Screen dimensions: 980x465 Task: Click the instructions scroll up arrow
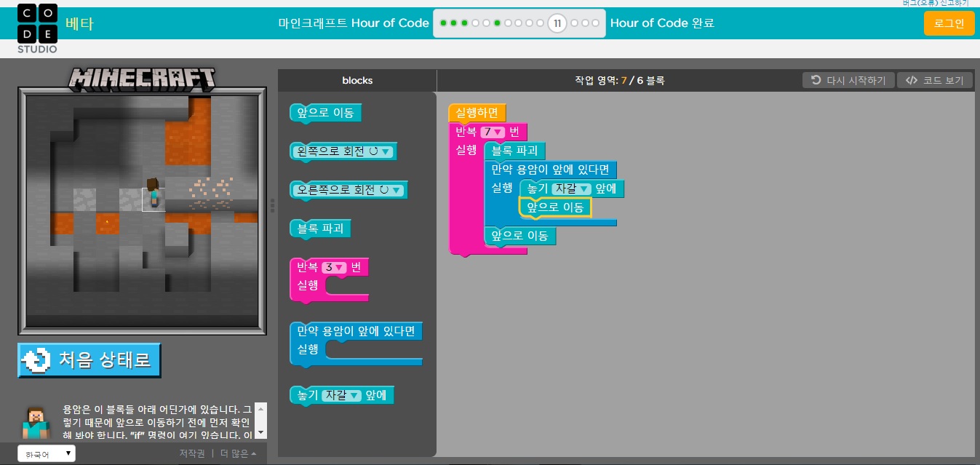261,408
